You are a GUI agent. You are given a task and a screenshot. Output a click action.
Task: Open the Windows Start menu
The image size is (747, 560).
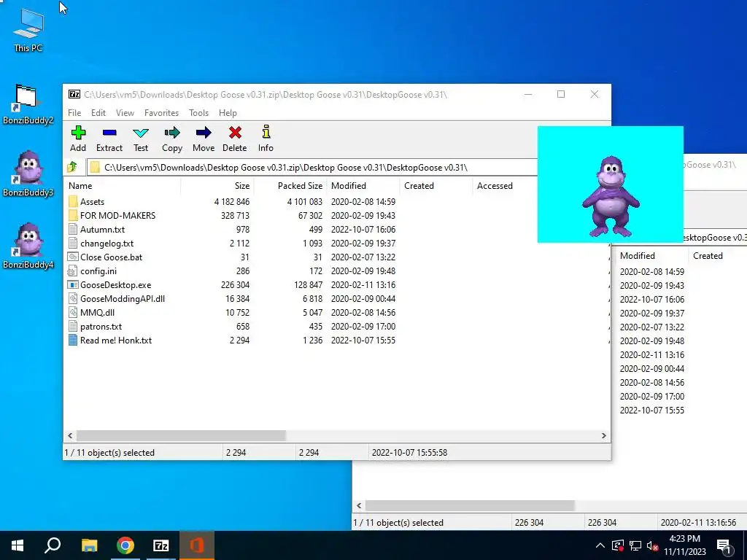[18, 545]
